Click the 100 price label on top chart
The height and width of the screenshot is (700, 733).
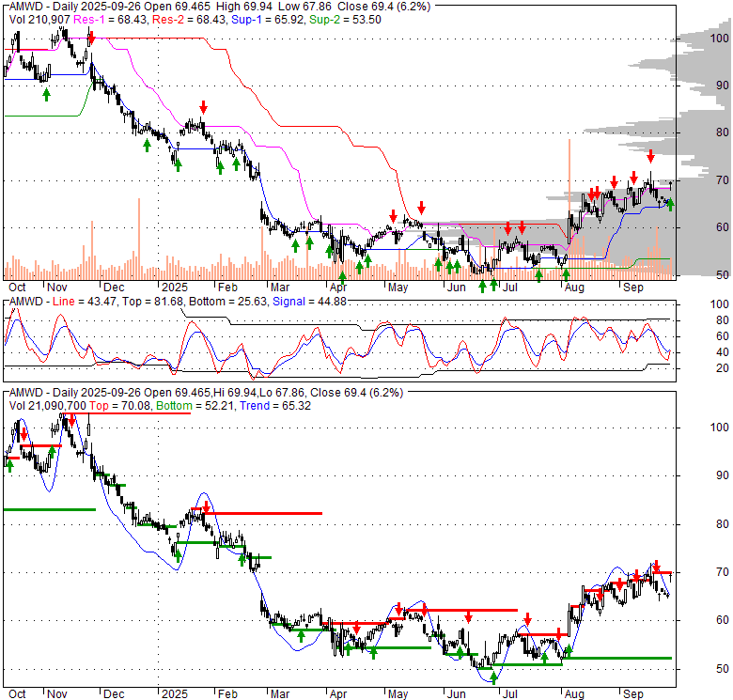point(719,39)
